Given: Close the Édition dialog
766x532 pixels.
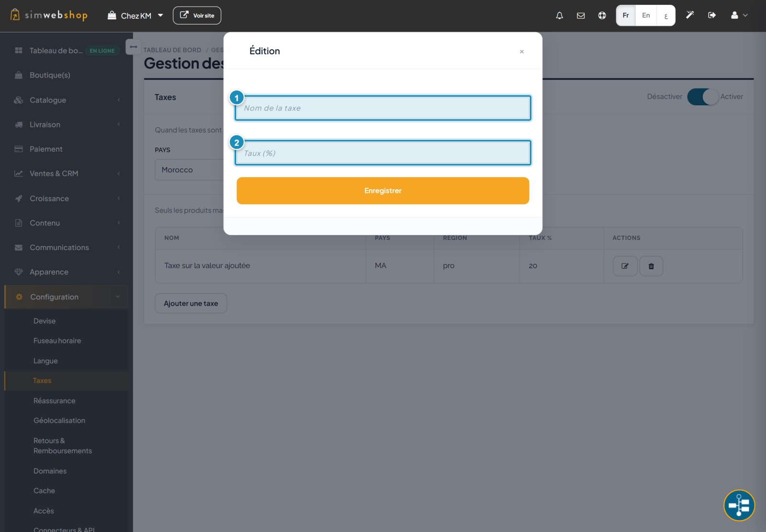Looking at the screenshot, I should coord(522,51).
